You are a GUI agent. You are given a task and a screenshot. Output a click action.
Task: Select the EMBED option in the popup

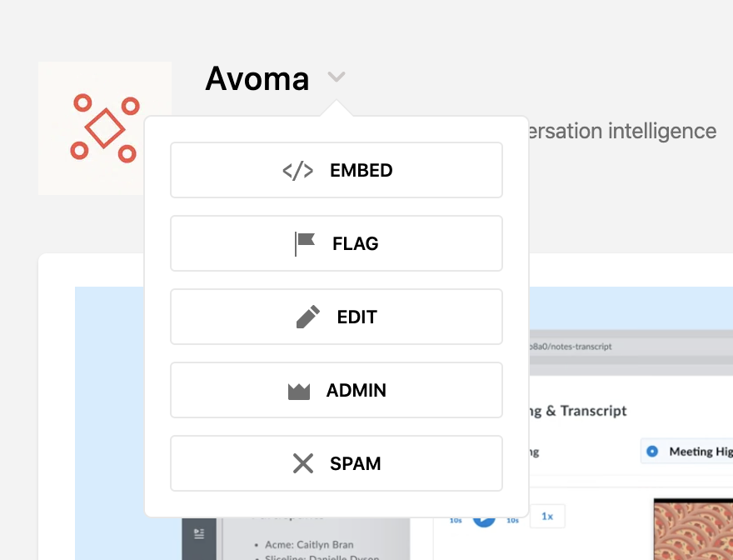click(x=337, y=170)
